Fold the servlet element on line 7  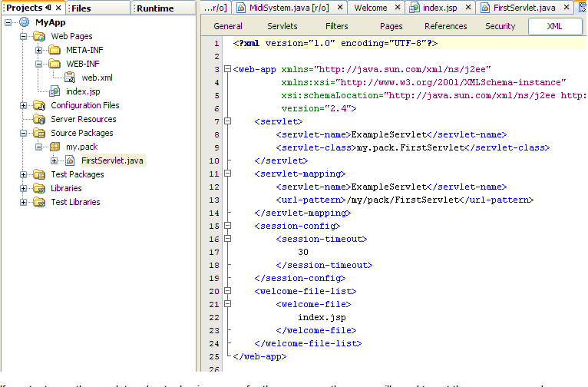227,121
